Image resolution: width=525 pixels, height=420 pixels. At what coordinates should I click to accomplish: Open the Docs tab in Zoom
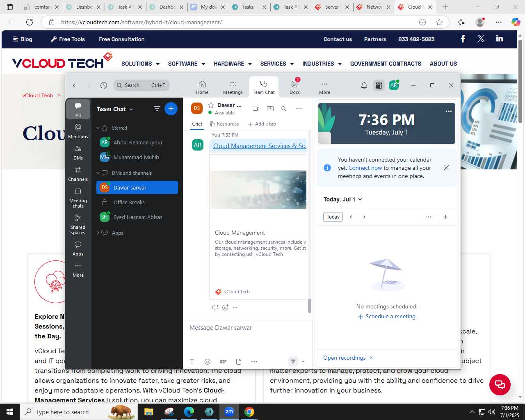[x=294, y=87]
